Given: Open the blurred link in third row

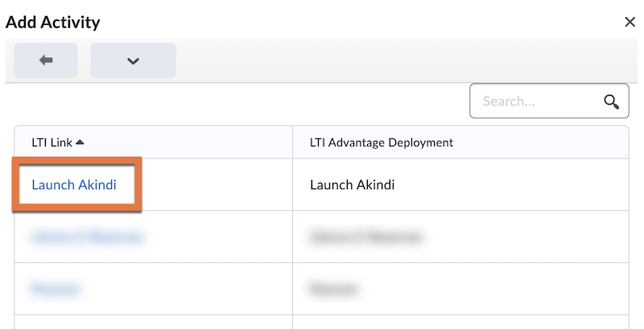Looking at the screenshot, I should click(56, 288).
